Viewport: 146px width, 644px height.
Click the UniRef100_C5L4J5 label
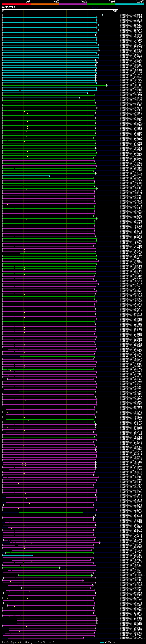(x=131, y=515)
